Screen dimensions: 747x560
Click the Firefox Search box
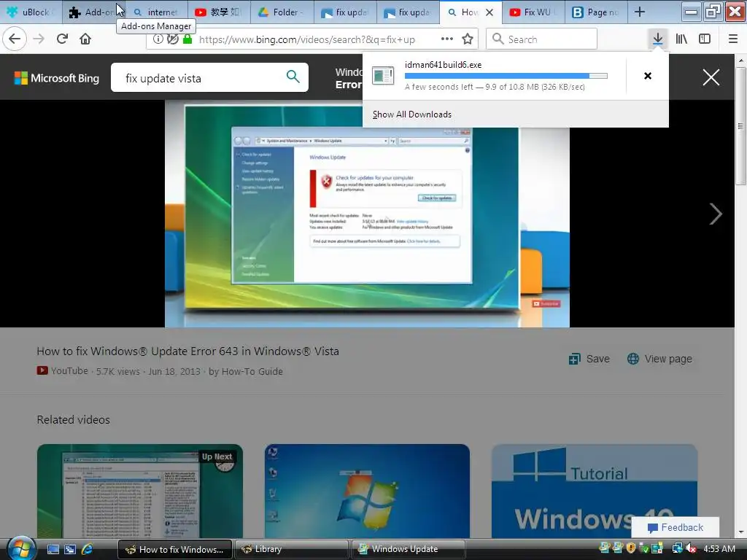coord(542,39)
